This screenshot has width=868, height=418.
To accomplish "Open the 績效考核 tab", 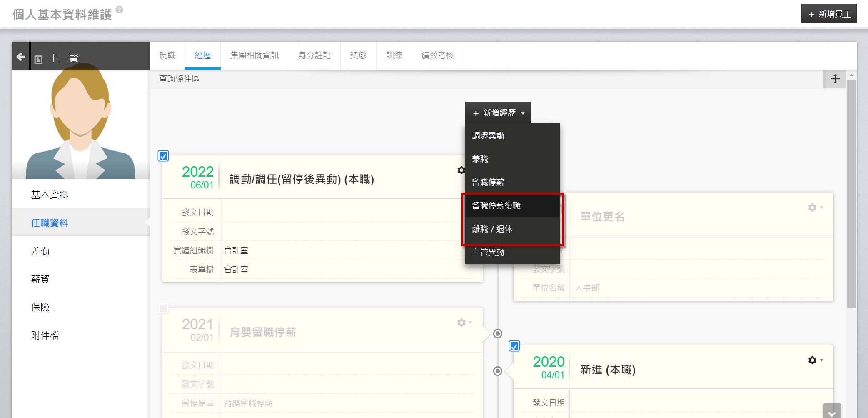I will pos(437,55).
